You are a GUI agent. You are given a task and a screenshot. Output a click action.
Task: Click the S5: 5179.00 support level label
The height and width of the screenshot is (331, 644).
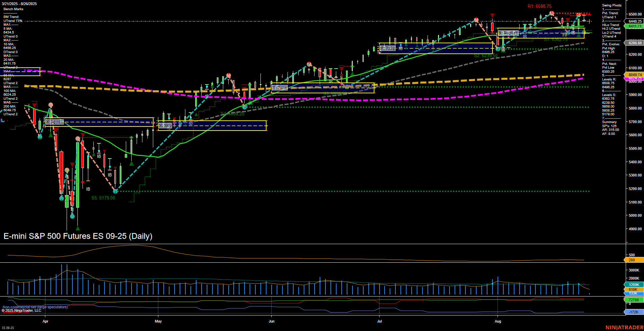click(x=102, y=198)
